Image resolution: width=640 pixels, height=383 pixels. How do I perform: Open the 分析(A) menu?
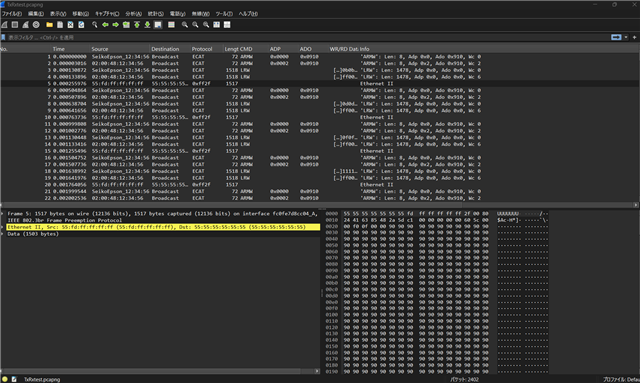(133, 14)
